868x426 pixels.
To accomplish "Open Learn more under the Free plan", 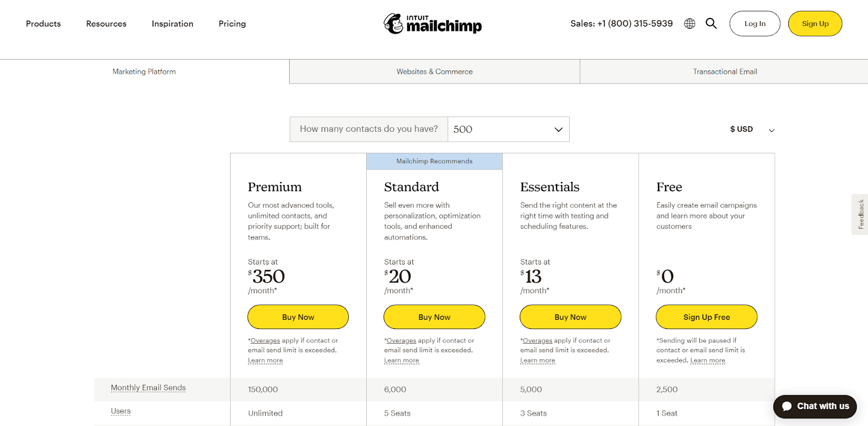I will pyautogui.click(x=707, y=360).
